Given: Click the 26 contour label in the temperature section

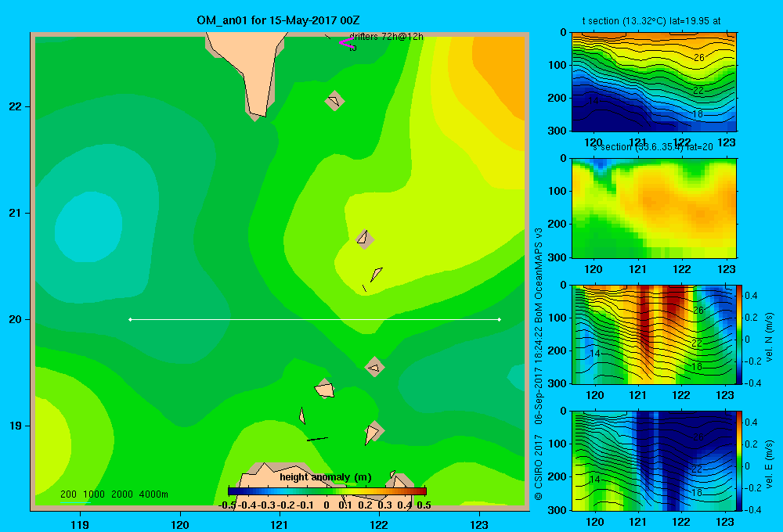Looking at the screenshot, I should pyautogui.click(x=699, y=58).
